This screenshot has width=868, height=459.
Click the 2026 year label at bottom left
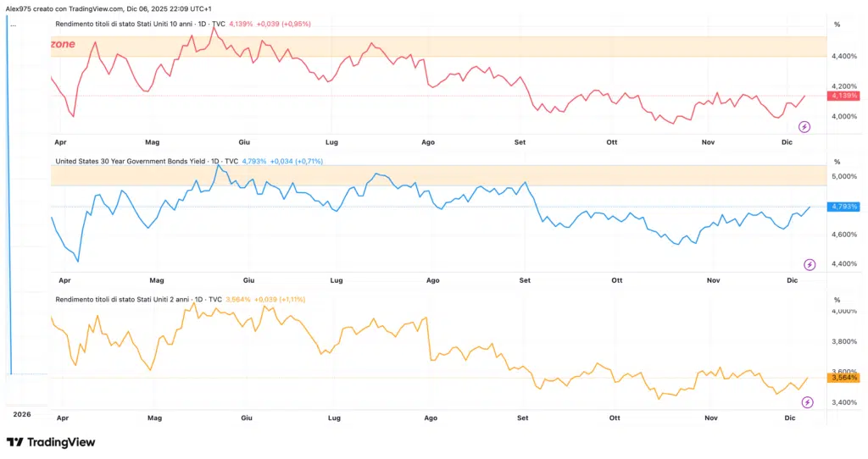[x=22, y=414]
